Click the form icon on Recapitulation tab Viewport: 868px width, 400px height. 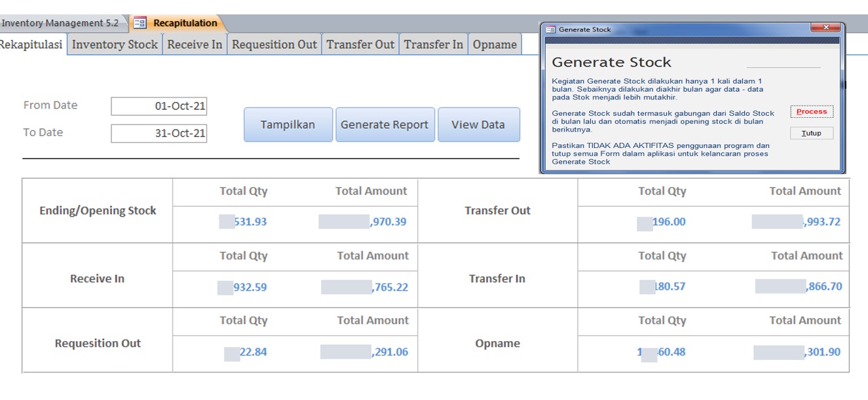140,23
